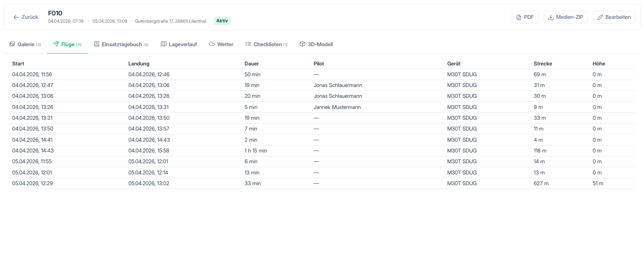Switch to the Flüge tab
Viewport: 644px width, 278px height.
[x=67, y=44]
